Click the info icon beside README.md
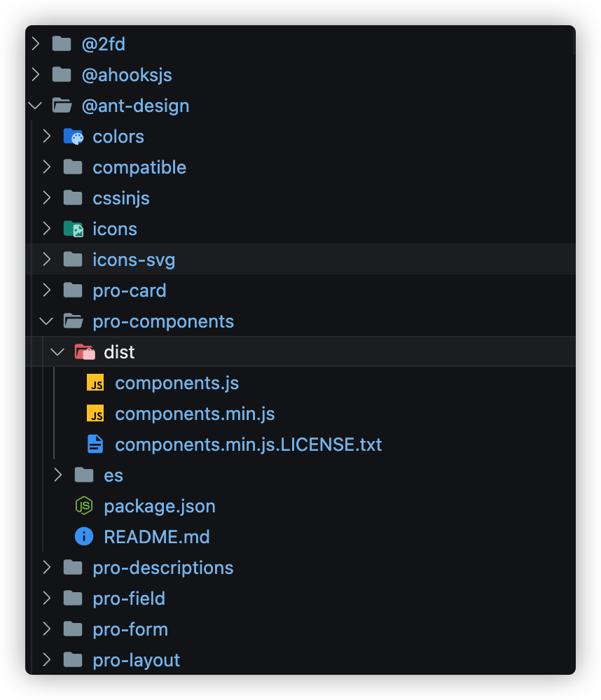 point(84,537)
